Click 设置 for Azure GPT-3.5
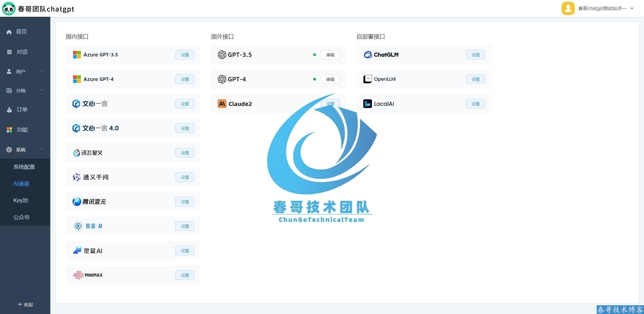 [185, 55]
